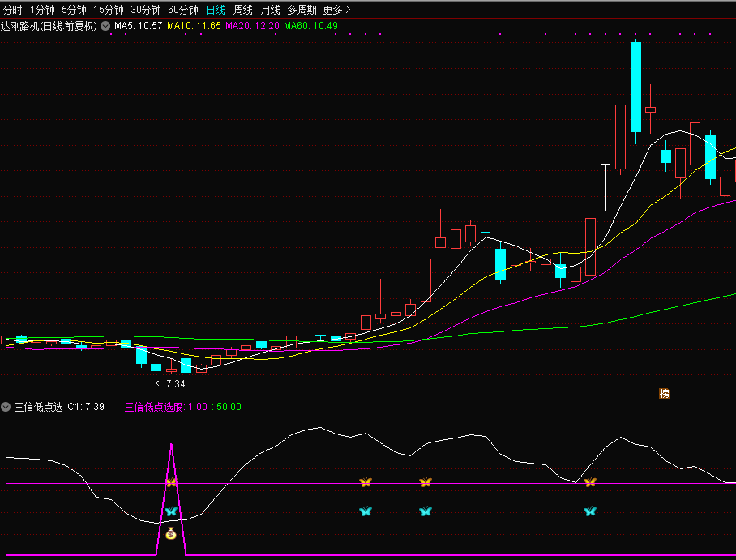Screen dimensions: 736x560
Task: Select the 60分钟 period tab
Action: pos(183,10)
